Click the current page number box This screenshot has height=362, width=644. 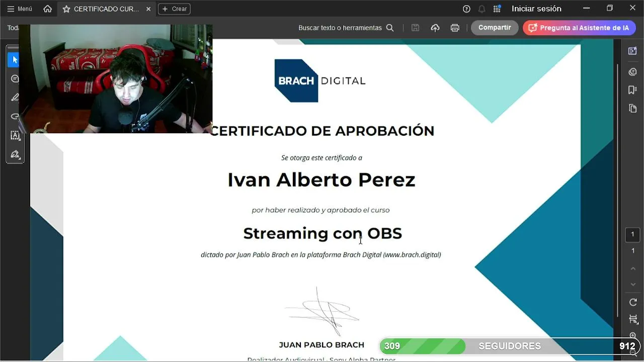[x=633, y=234]
